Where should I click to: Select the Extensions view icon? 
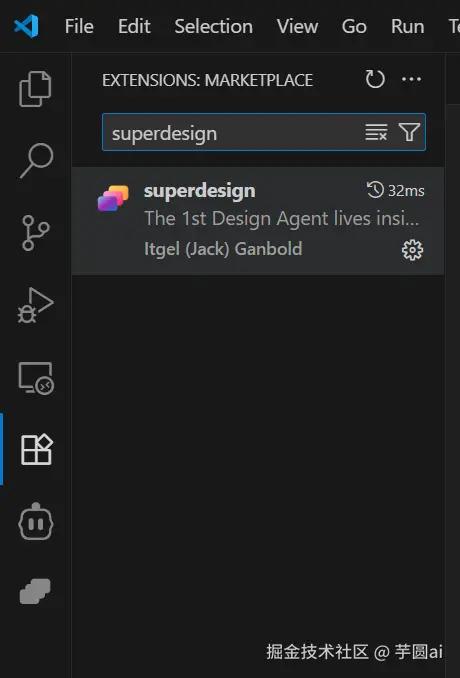[x=36, y=450]
